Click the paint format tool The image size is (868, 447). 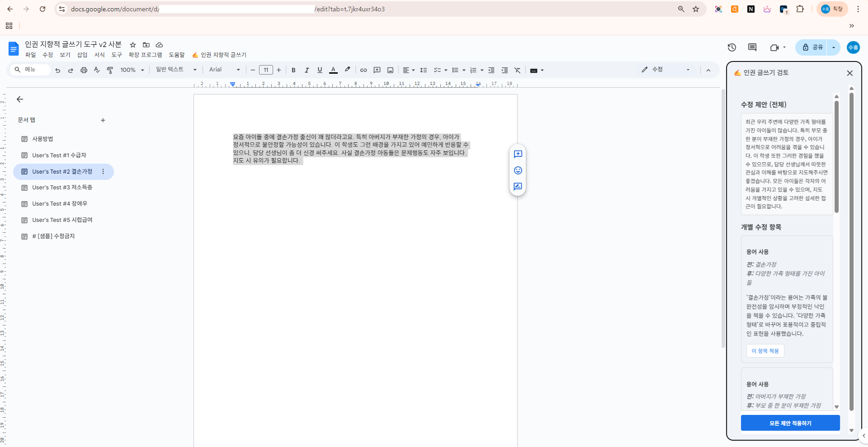110,70
